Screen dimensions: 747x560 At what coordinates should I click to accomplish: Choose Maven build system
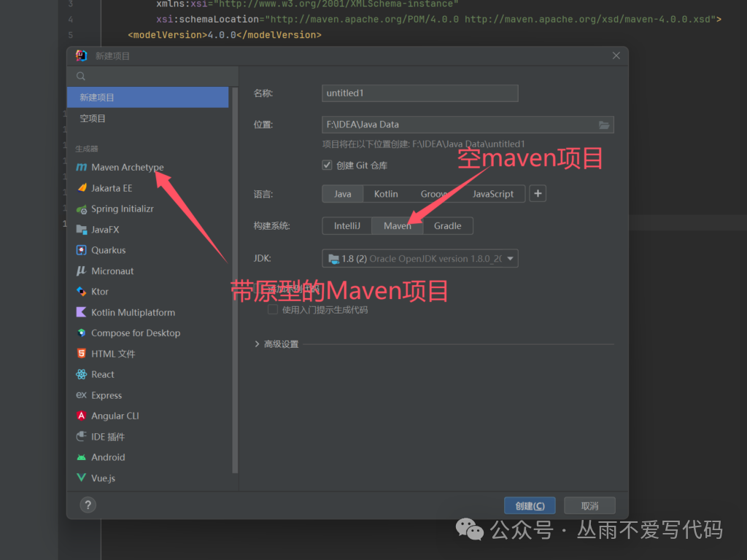pos(398,226)
